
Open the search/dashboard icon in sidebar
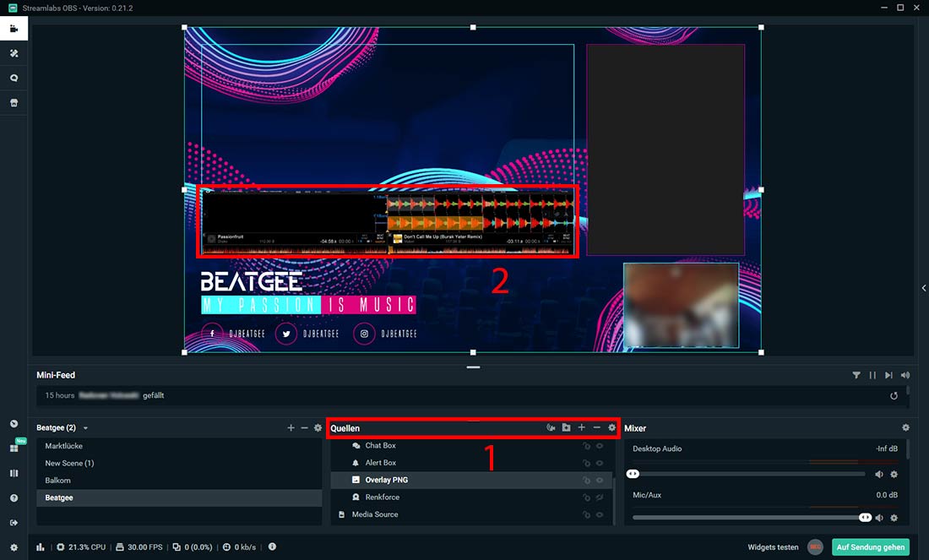coord(14,78)
